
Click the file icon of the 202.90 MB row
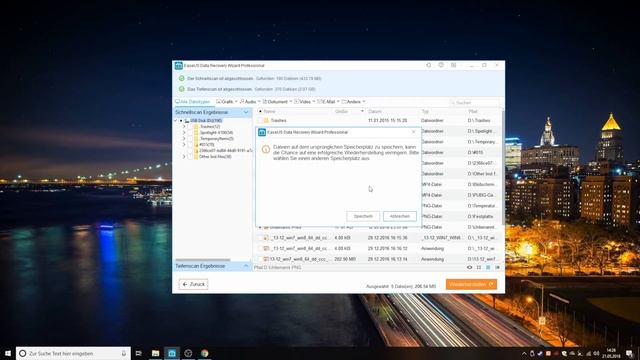click(x=266, y=259)
